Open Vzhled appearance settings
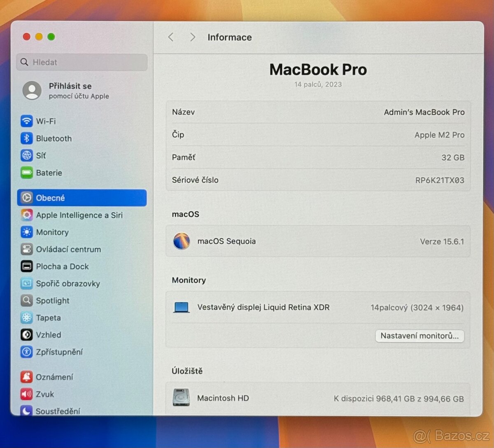This screenshot has width=494, height=448. coord(49,335)
